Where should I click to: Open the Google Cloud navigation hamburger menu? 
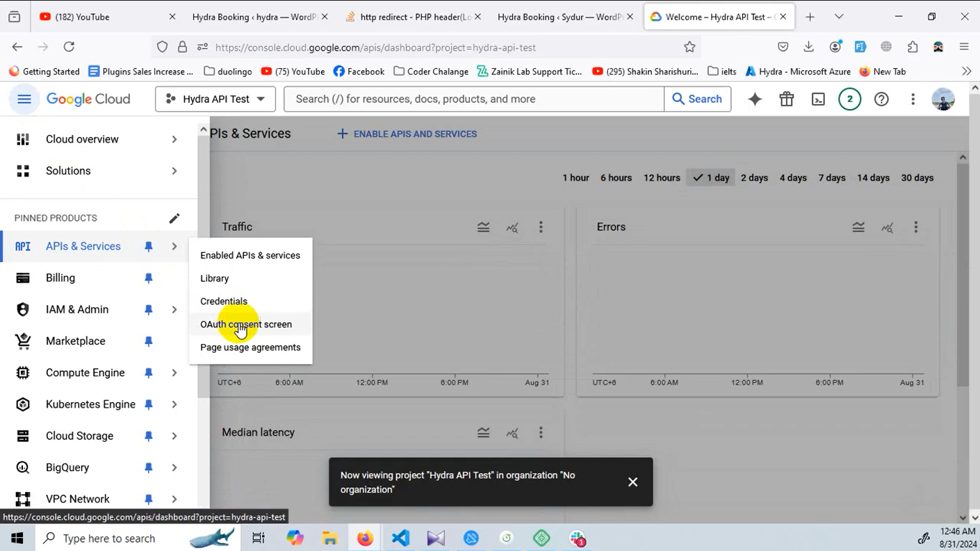[x=24, y=99]
